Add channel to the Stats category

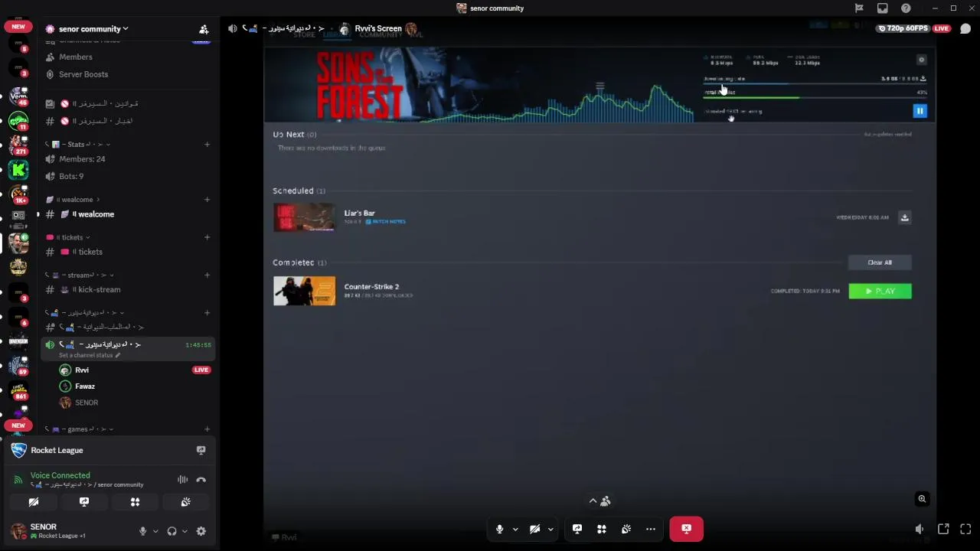(207, 144)
